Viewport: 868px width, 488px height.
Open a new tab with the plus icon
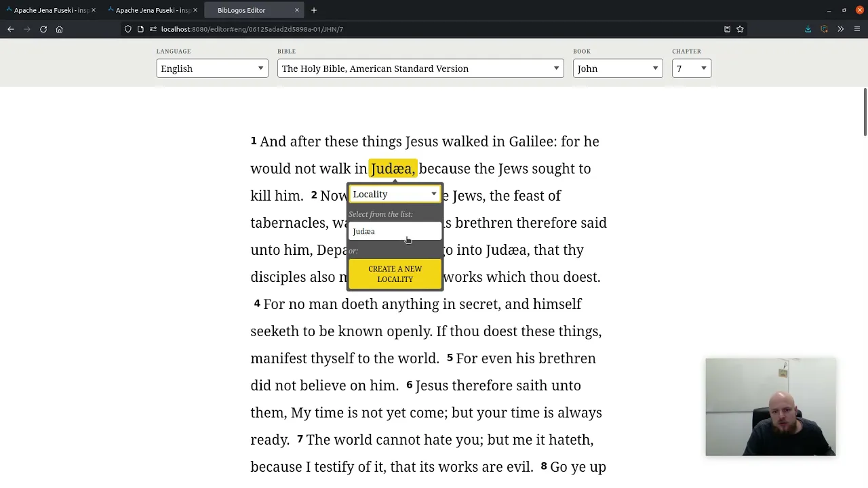(x=314, y=10)
